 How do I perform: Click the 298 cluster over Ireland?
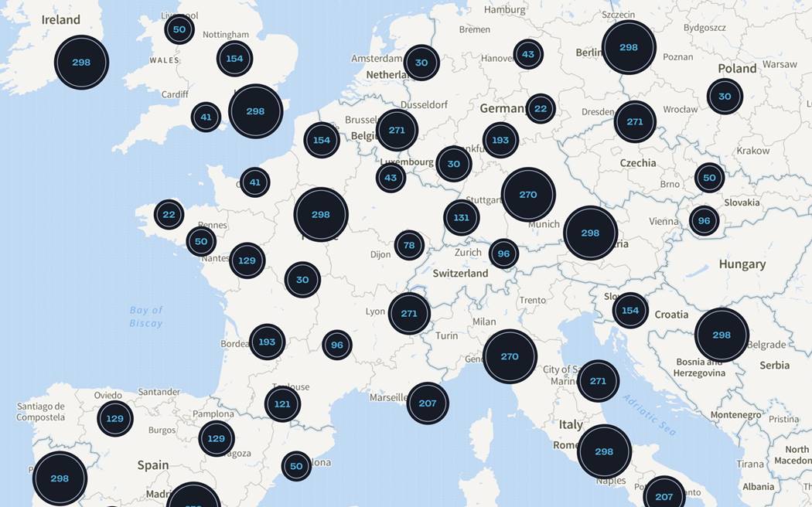pos(81,63)
